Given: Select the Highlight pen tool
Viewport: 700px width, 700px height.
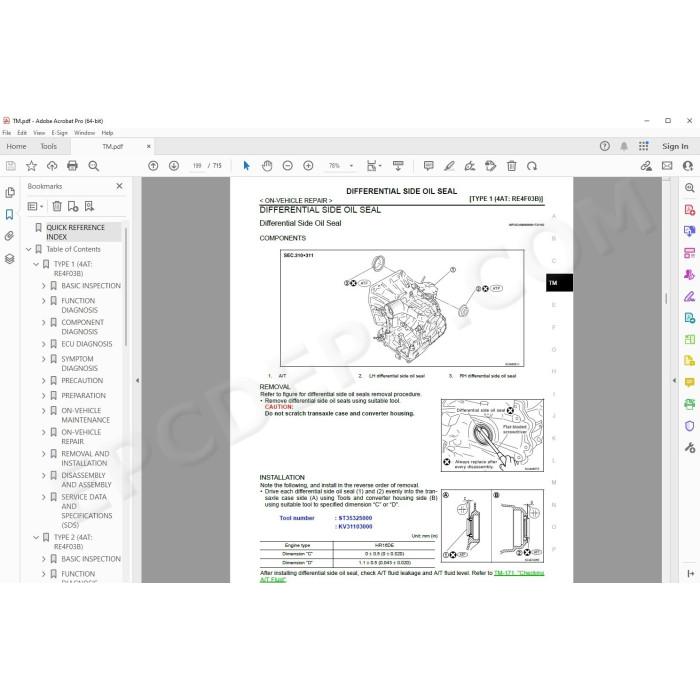Looking at the screenshot, I should pos(449,166).
